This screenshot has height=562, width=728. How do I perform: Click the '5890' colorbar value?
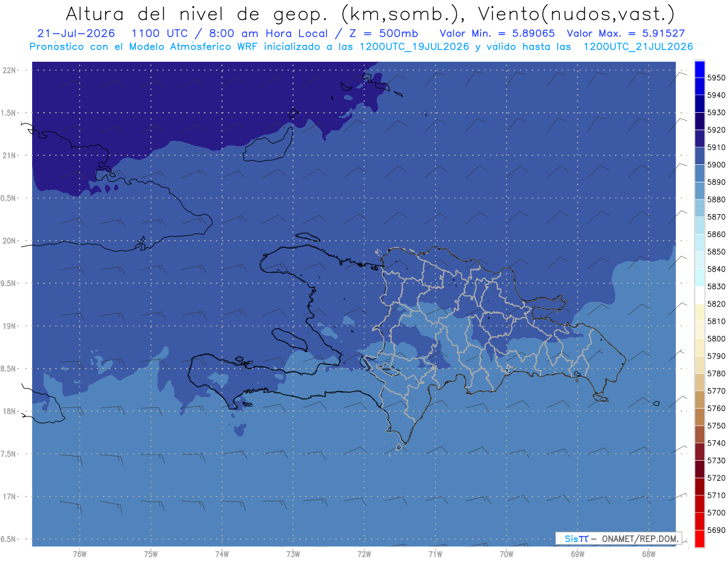click(x=716, y=182)
